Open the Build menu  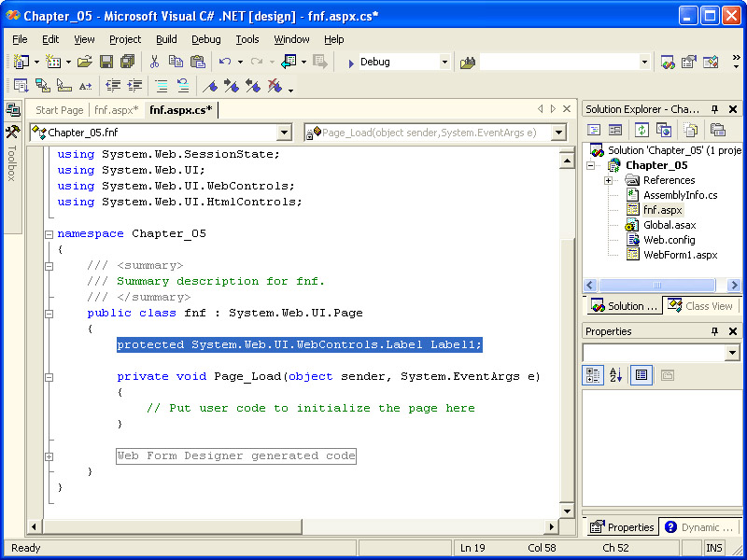[x=166, y=39]
